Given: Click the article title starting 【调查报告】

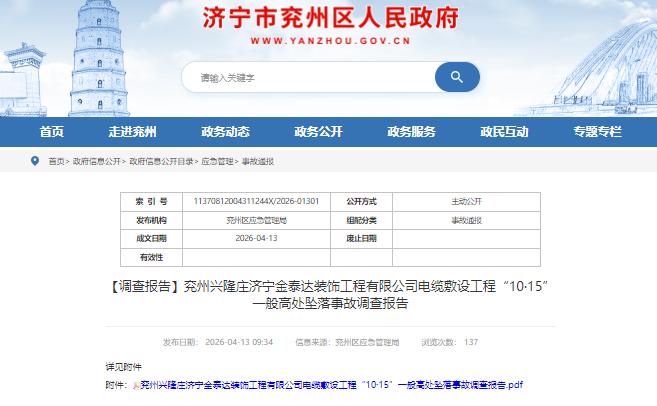Looking at the screenshot, I should pos(330,295).
